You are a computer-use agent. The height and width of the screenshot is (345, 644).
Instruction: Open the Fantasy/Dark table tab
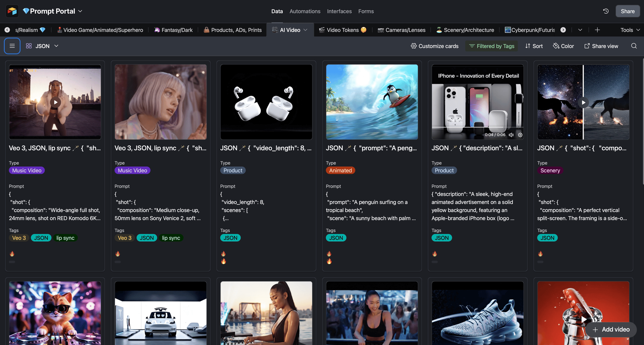pos(173,30)
